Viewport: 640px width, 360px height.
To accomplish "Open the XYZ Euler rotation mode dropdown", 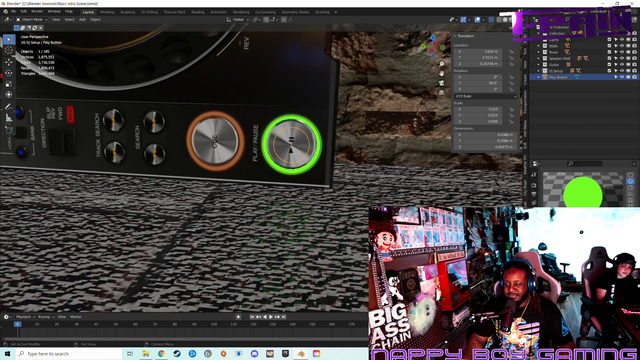I will [x=485, y=96].
